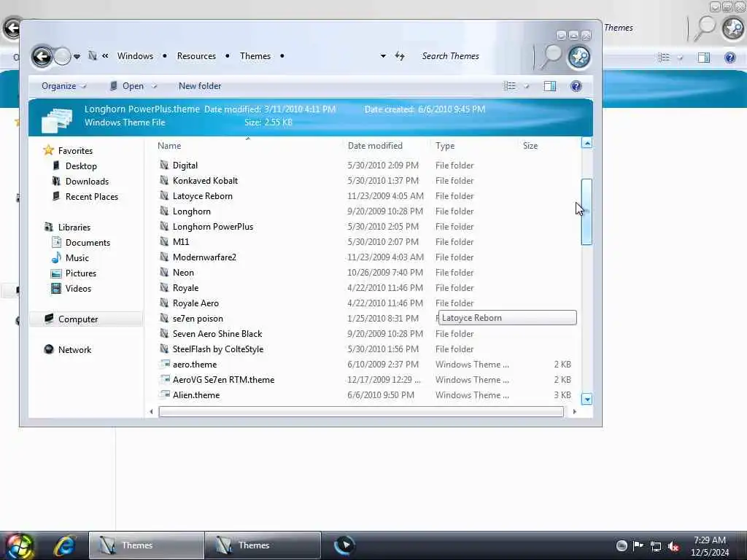Launch Internet Explorer from the taskbar
This screenshot has width=747, height=560.
pyautogui.click(x=65, y=545)
